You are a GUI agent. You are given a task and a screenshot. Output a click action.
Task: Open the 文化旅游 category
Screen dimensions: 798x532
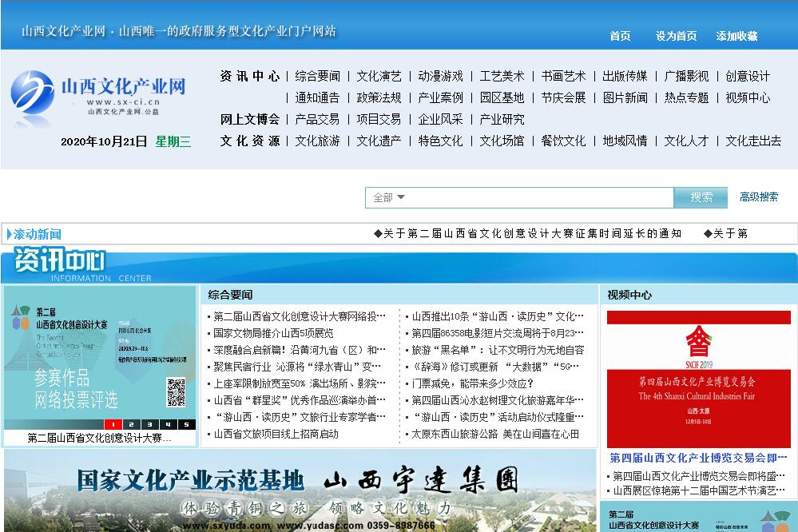tap(317, 141)
